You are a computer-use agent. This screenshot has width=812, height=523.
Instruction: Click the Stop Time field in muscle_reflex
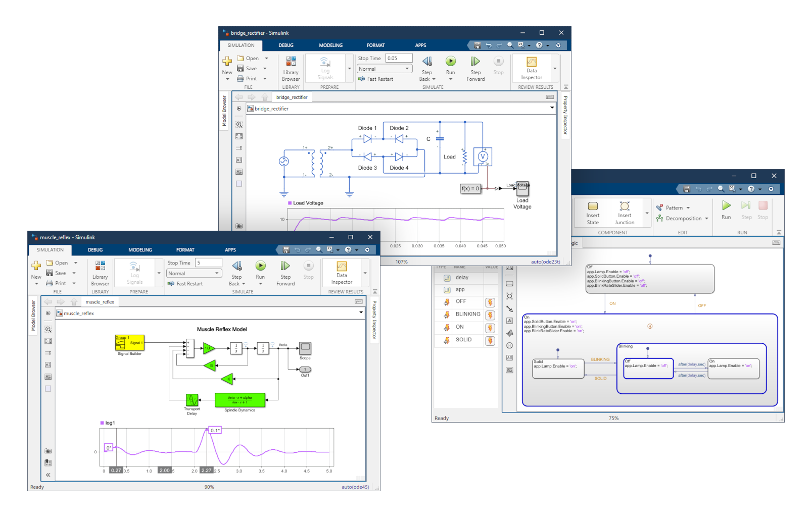click(208, 263)
